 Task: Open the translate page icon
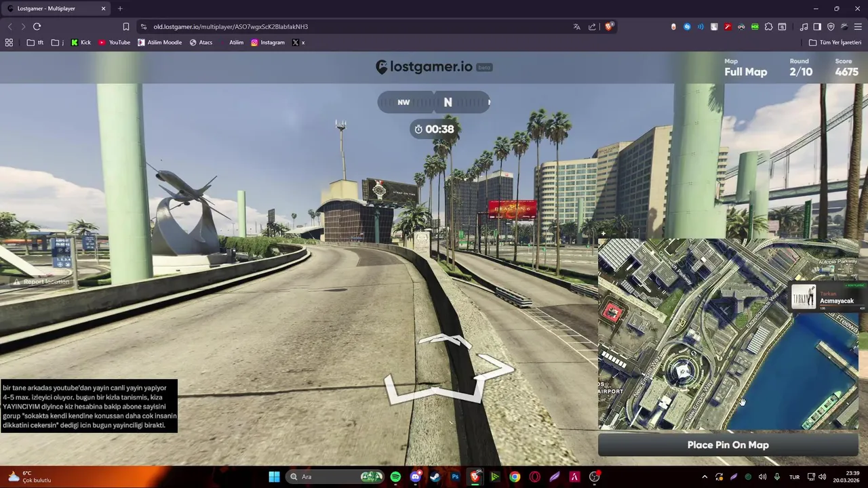(x=576, y=26)
